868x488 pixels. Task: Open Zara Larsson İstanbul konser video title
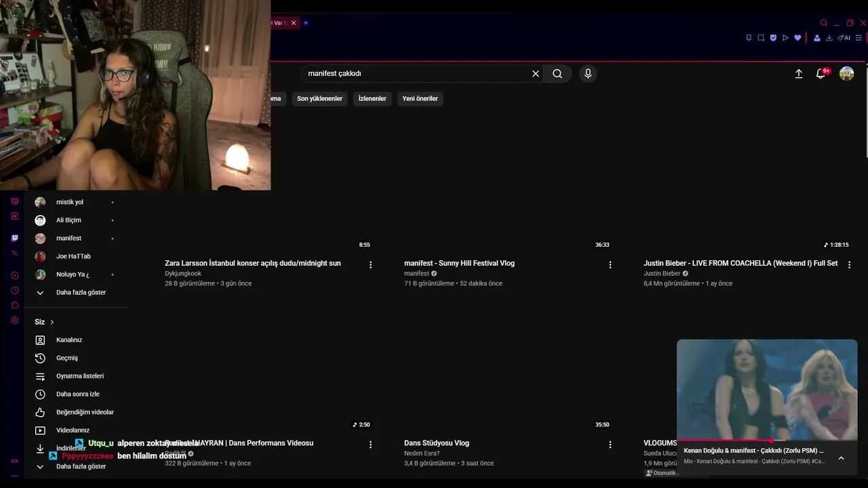pyautogui.click(x=253, y=263)
